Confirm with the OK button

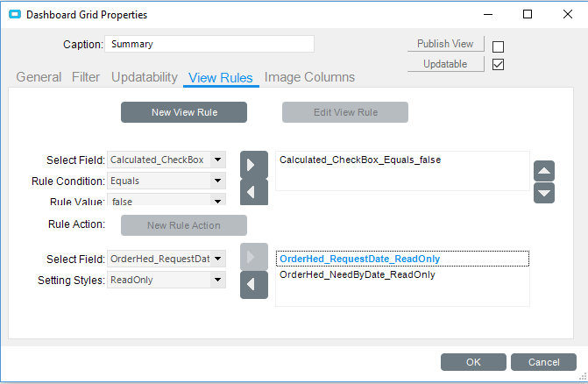[473, 362]
